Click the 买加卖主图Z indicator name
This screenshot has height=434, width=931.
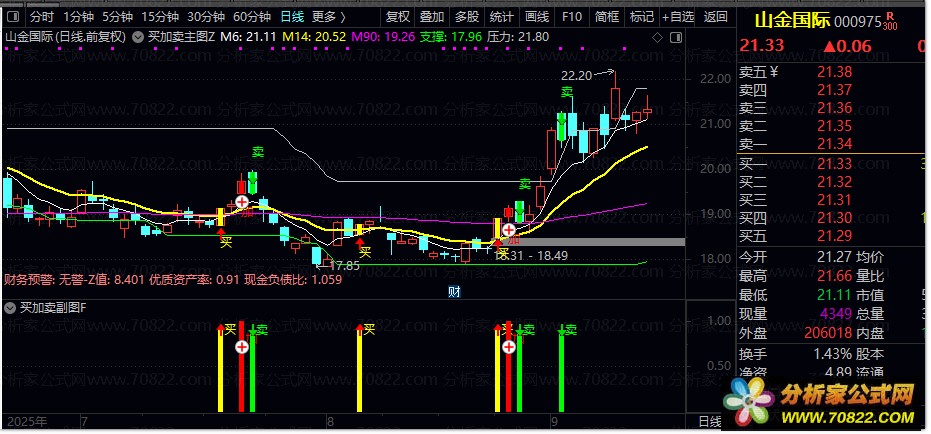(x=181, y=37)
